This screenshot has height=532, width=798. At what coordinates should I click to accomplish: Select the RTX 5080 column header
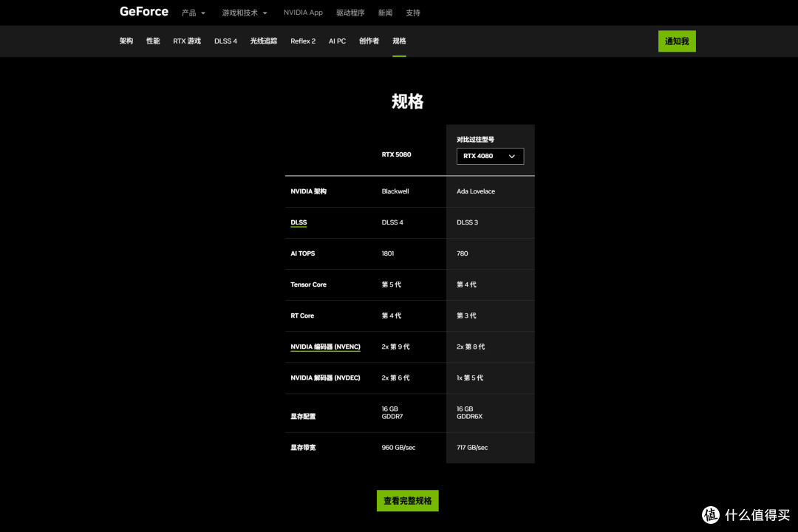(x=396, y=154)
